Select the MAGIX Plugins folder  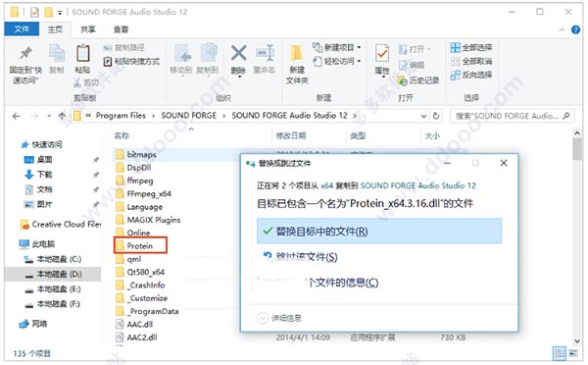click(148, 220)
